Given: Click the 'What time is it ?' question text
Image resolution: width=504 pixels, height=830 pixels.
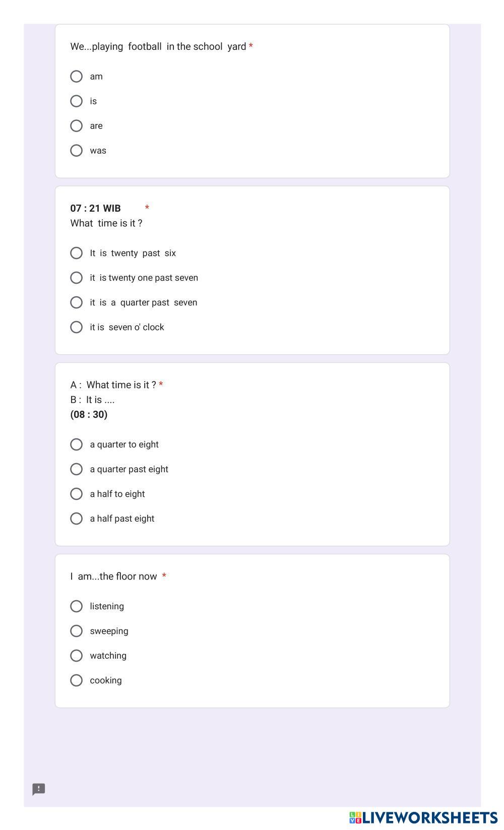Looking at the screenshot, I should coord(106,223).
